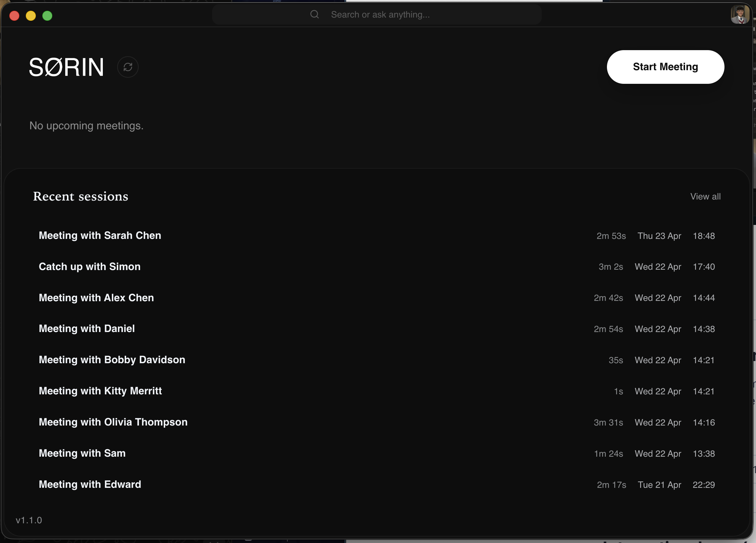756x543 pixels.
Task: Open Meeting with Sarah Chen session
Action: [100, 236]
